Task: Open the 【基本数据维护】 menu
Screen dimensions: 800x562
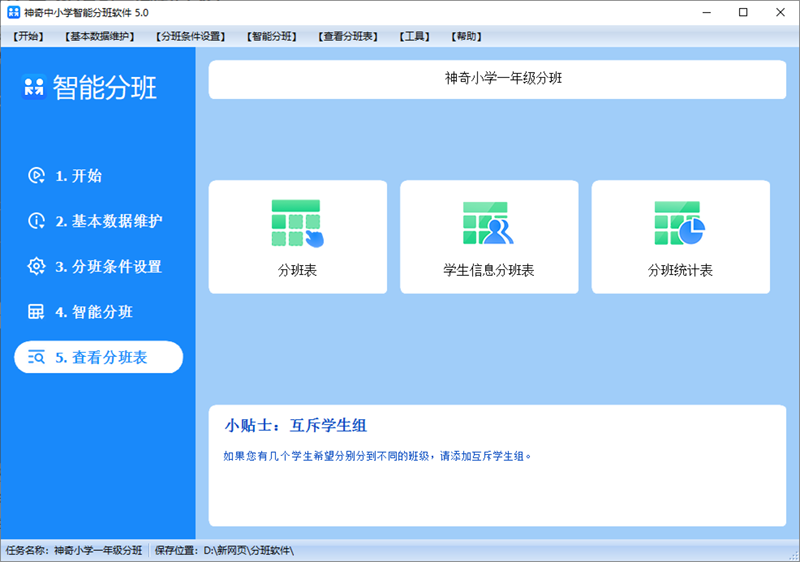Action: [x=99, y=36]
